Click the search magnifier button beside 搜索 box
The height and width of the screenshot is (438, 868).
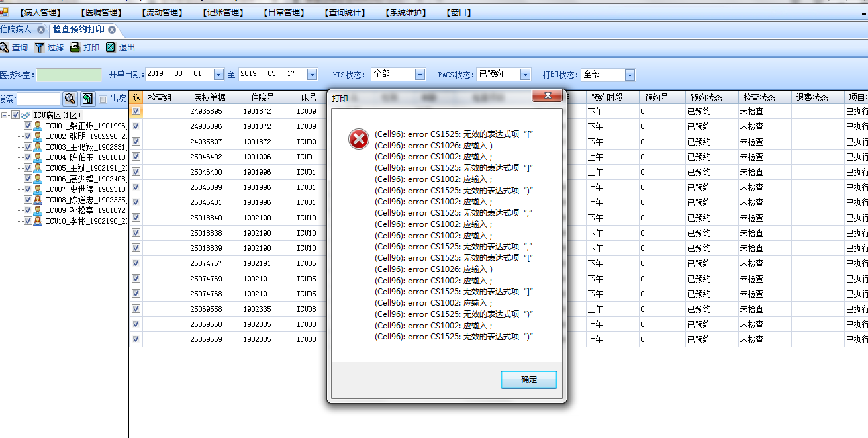pos(70,99)
